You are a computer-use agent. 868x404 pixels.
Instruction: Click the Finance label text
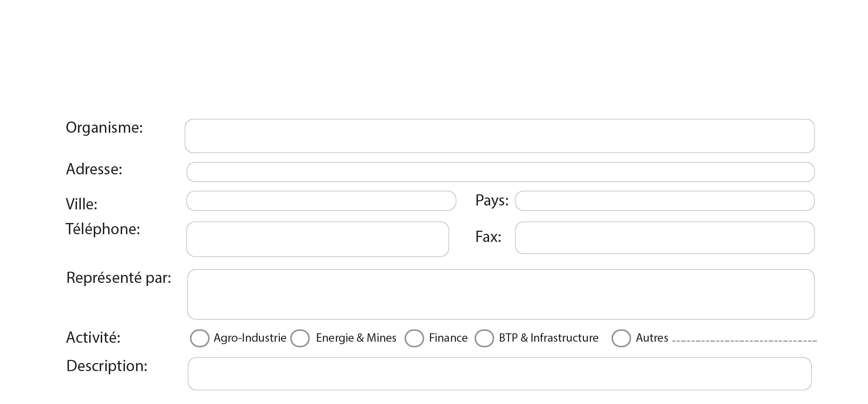448,338
